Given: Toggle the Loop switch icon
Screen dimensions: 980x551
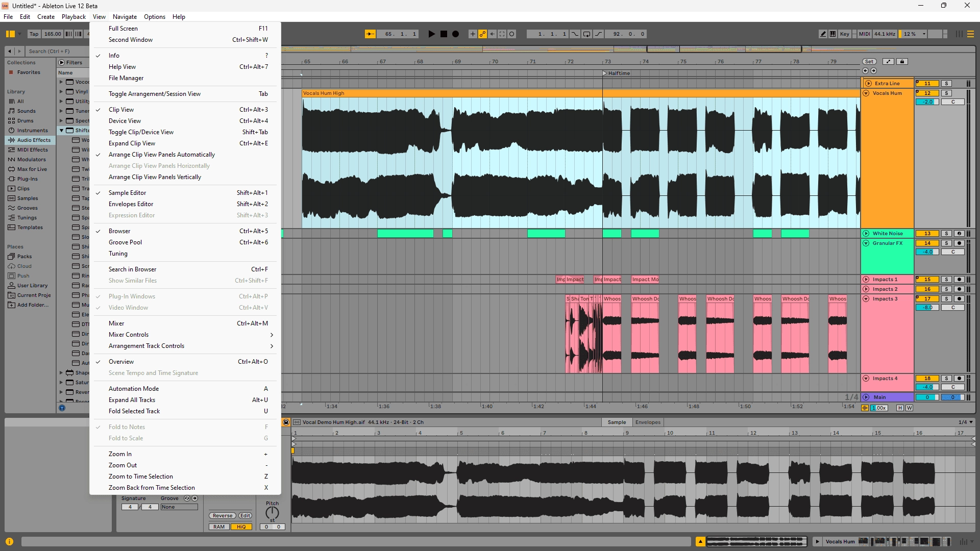Looking at the screenshot, I should 587,34.
